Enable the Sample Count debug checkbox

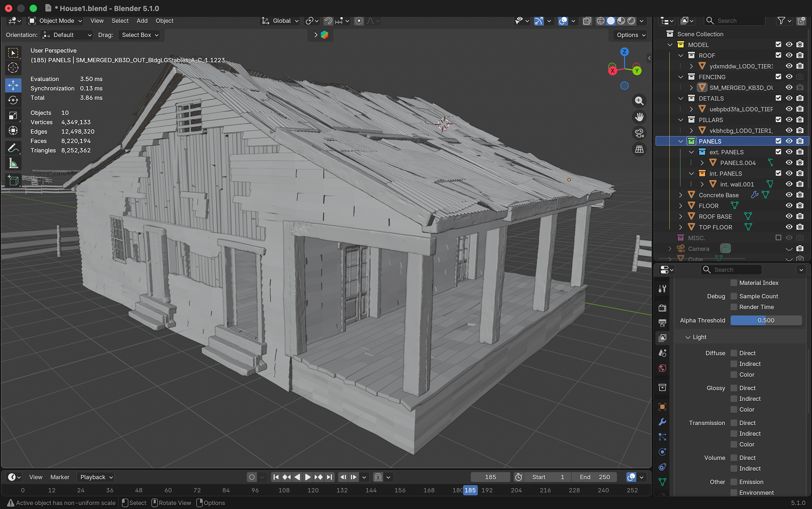(x=734, y=296)
